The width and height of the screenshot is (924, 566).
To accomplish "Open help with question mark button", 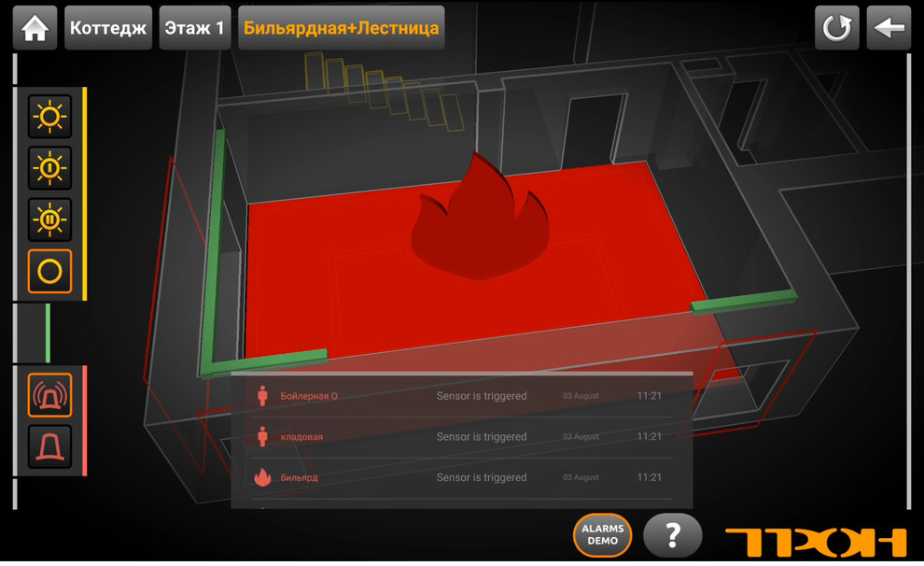I will (x=672, y=536).
